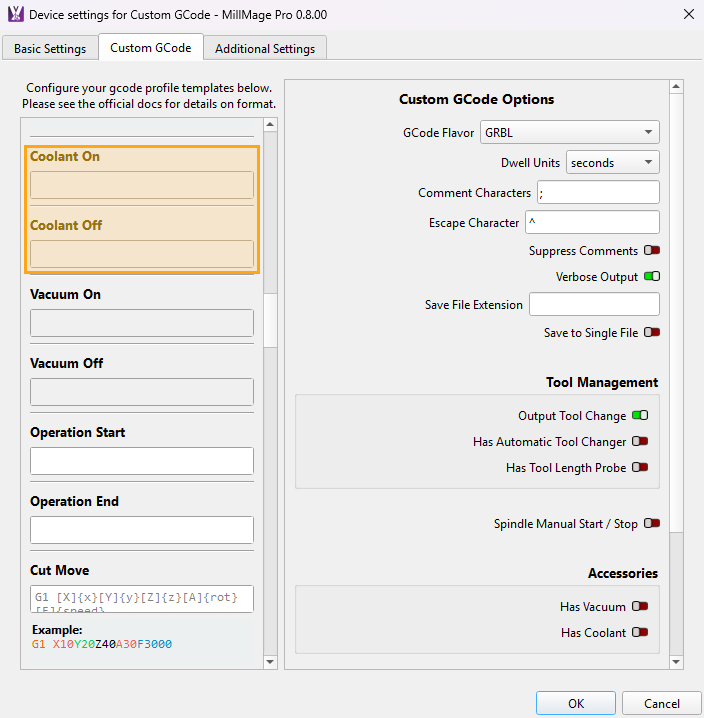
Task: Toggle Suppress Comments switch
Action: tap(652, 251)
